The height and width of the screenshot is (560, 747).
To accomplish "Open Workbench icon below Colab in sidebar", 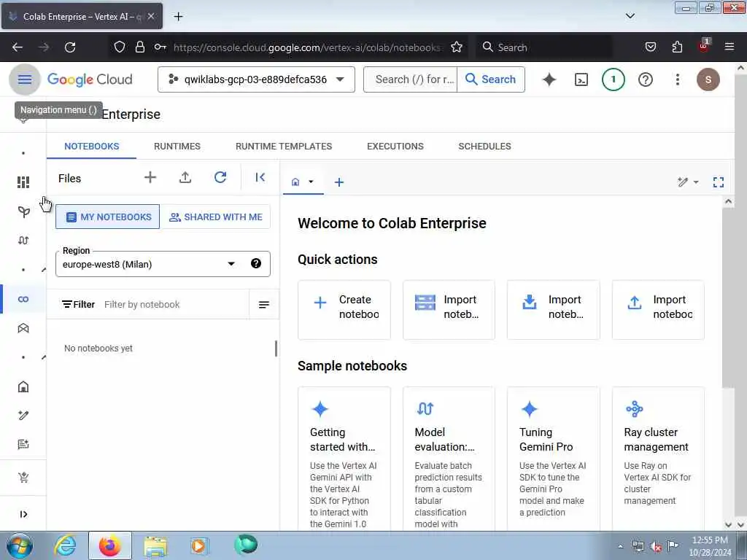I will pyautogui.click(x=23, y=328).
